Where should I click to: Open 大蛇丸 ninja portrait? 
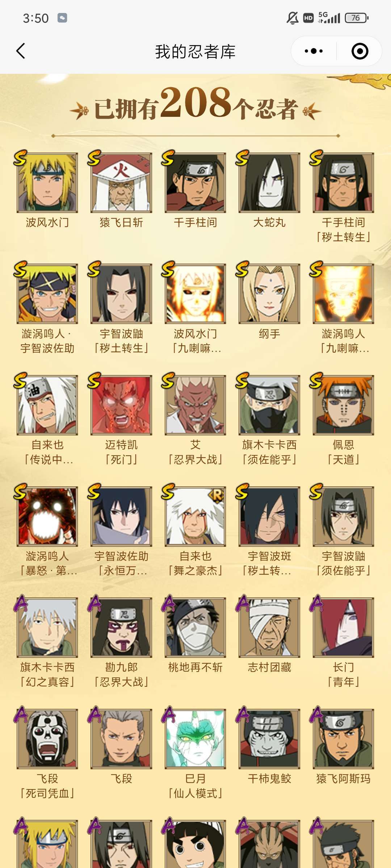tap(269, 183)
